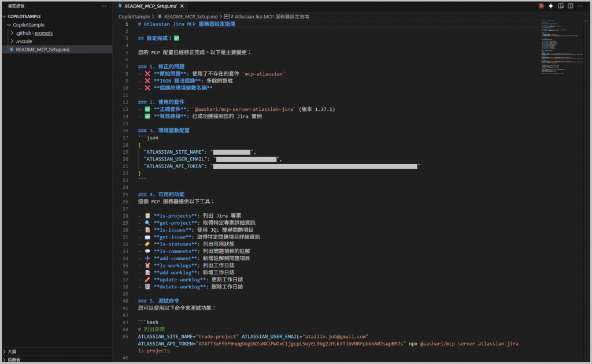Click the clipboard emoji beside ls-projects

tap(147, 216)
